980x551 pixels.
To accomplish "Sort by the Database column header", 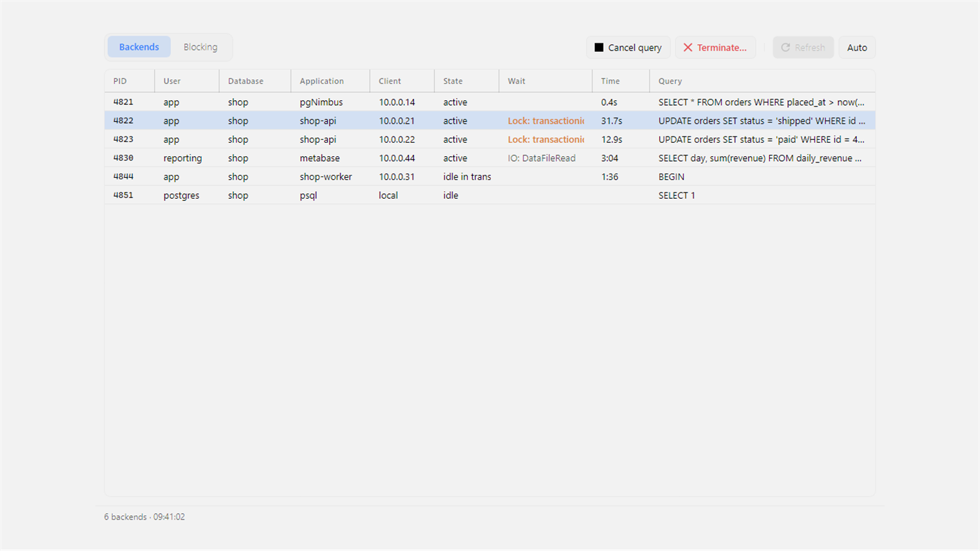I will 255,81.
